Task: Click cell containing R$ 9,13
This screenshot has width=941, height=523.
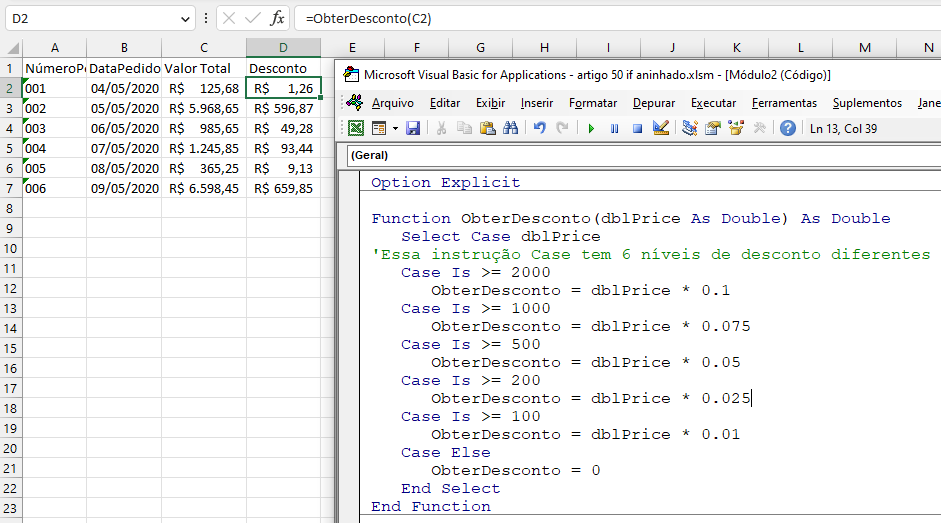Action: tap(283, 169)
